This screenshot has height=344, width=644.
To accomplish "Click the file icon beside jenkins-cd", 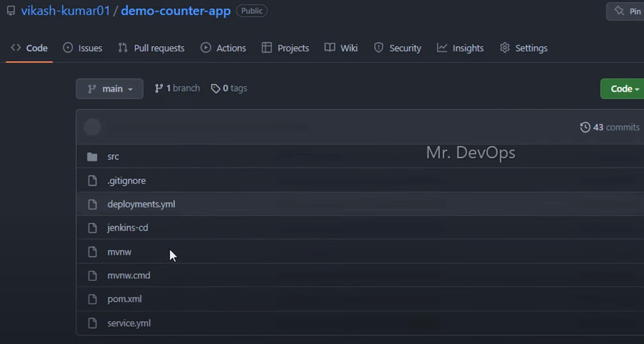I will point(92,228).
